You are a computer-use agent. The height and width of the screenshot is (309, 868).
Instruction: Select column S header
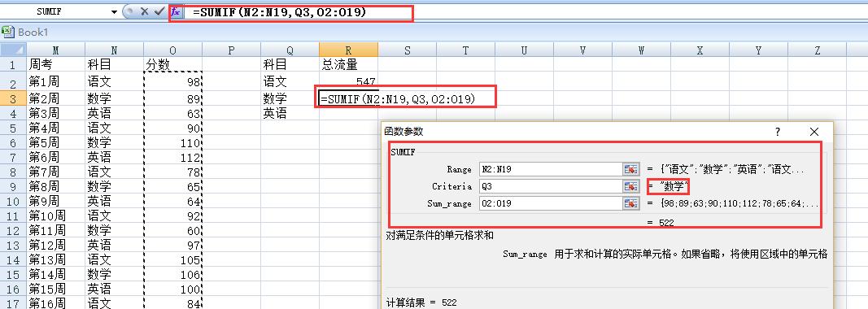[407, 50]
